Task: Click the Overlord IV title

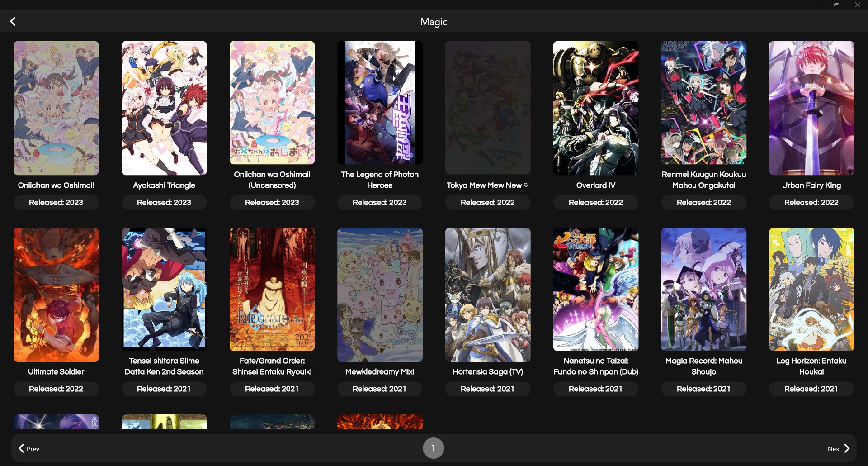Action: tap(596, 185)
